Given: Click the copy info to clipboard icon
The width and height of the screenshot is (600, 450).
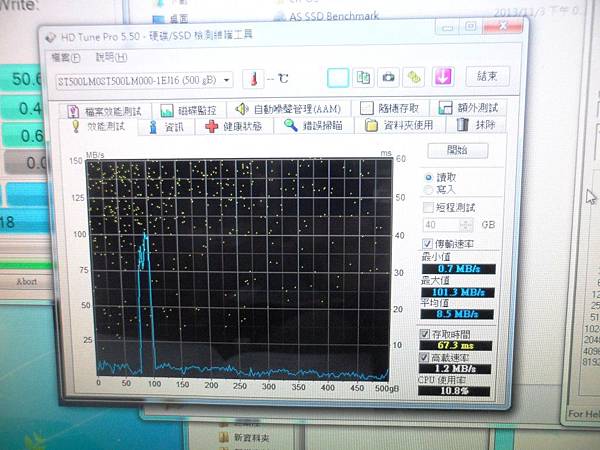Looking at the screenshot, I should click(x=338, y=78).
